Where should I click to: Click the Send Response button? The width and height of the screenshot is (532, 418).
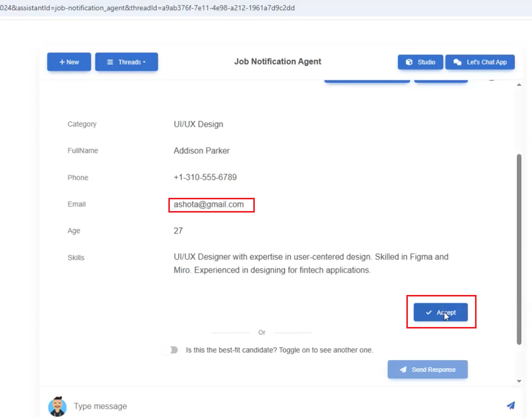tap(428, 370)
